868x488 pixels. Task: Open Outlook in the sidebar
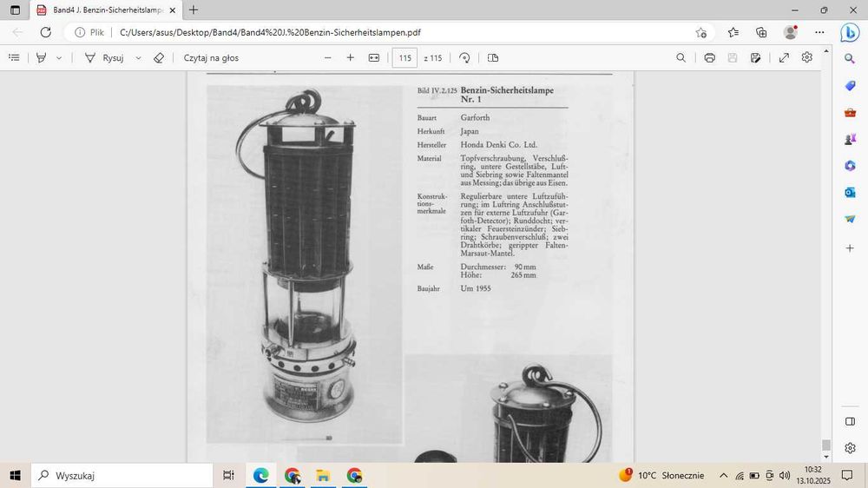tap(850, 192)
